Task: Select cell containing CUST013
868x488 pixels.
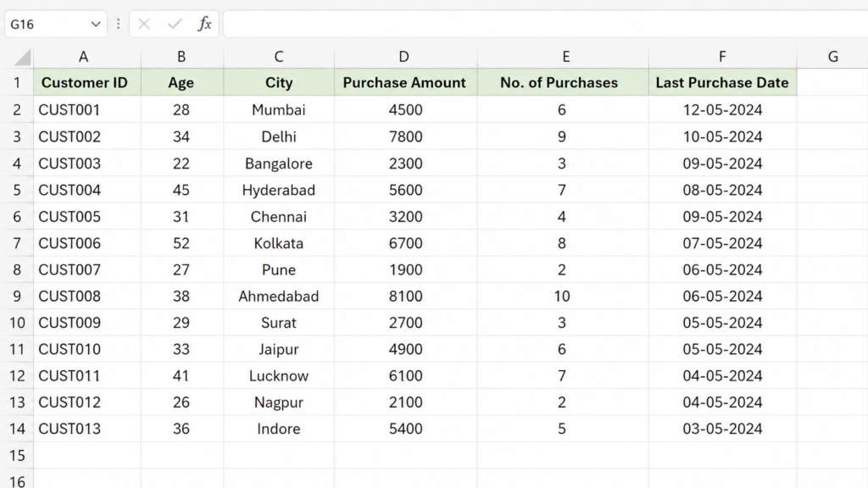Action: pos(87,429)
